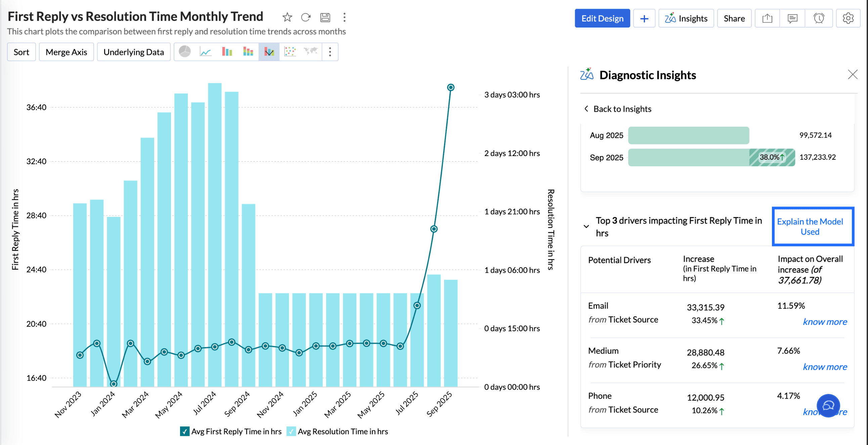The image size is (868, 445).
Task: Click the save icon next to title
Action: tap(325, 17)
